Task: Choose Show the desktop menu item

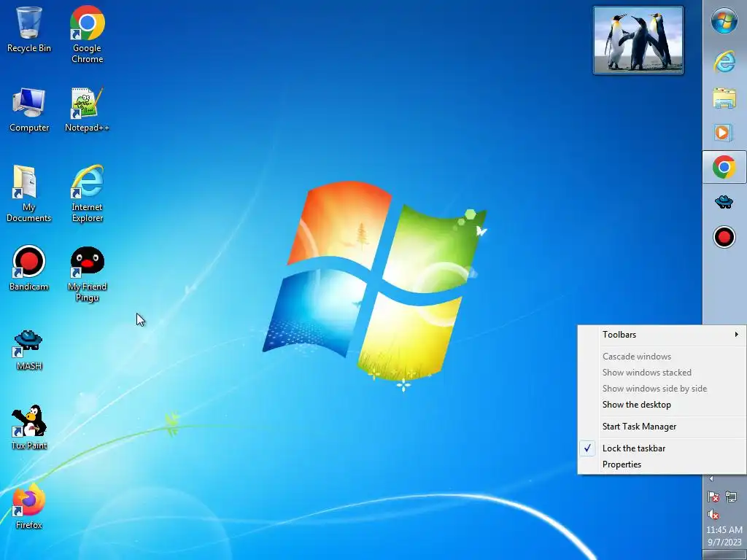Action: pyautogui.click(x=662, y=404)
